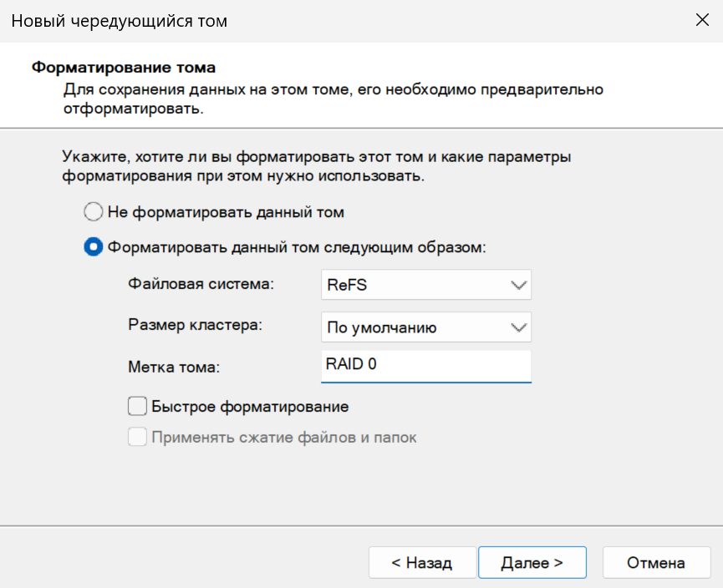Click the chevron arrow beside "По умолчанию"
723x588 pixels.
(518, 327)
